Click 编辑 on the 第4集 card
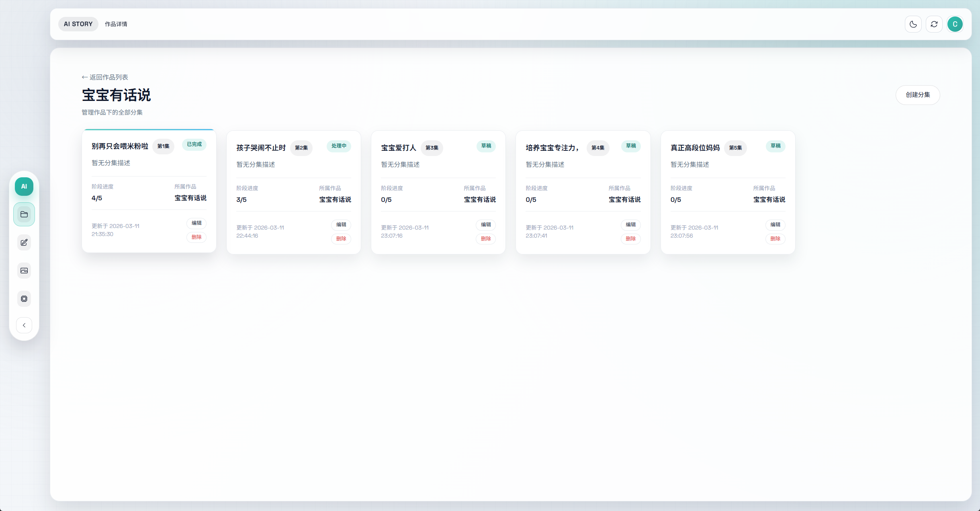This screenshot has height=511, width=980. [x=631, y=225]
